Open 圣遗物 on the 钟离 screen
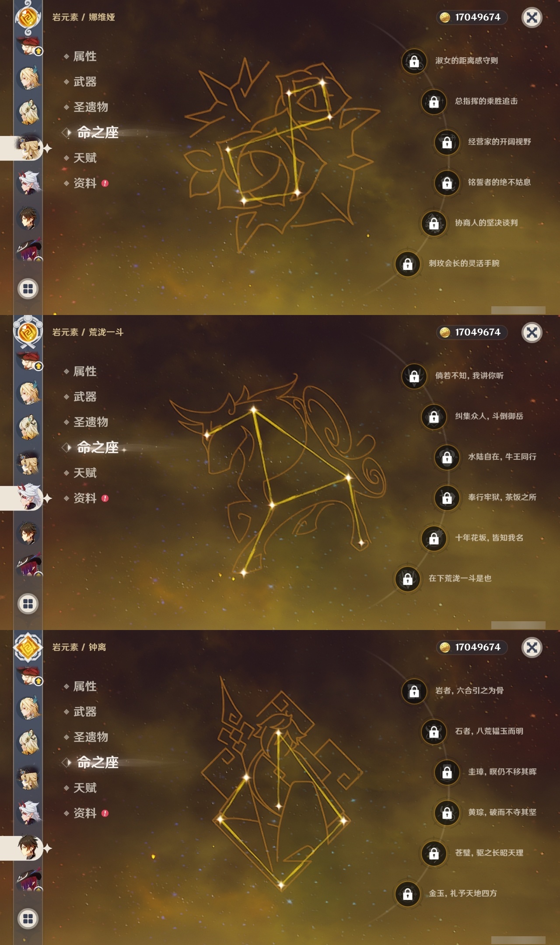 point(91,737)
